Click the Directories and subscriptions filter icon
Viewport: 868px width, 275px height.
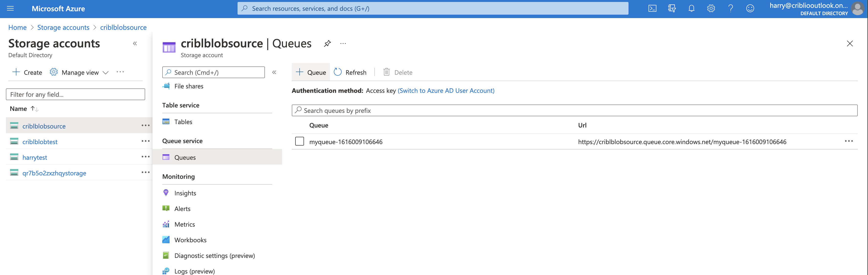coord(672,8)
